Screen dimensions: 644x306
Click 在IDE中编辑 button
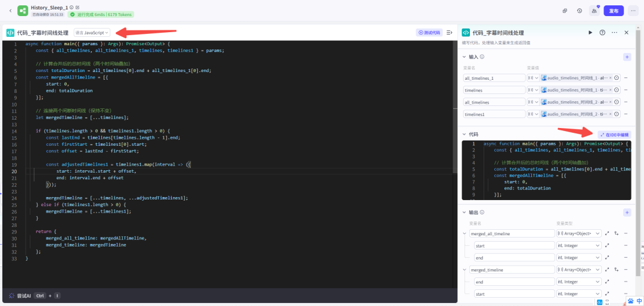point(614,135)
